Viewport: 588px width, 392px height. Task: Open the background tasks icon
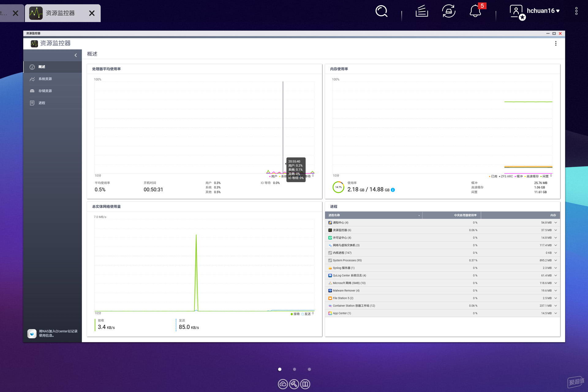(422, 11)
